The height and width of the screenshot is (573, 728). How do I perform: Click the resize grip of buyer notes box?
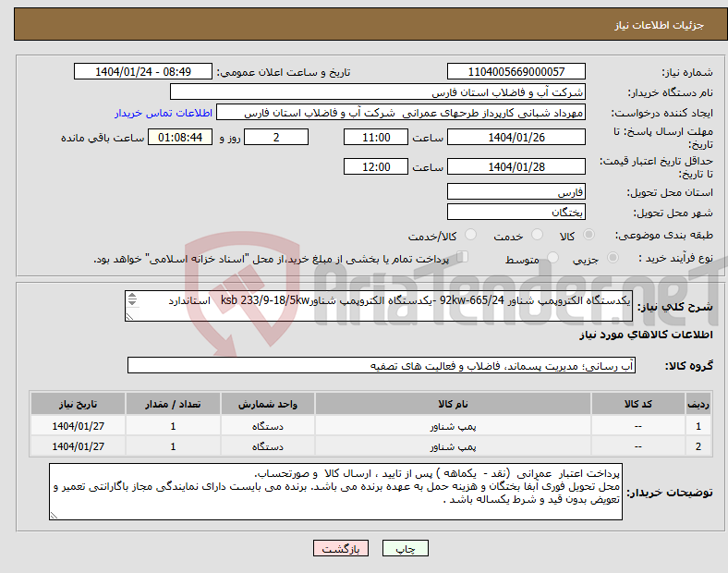54,516
